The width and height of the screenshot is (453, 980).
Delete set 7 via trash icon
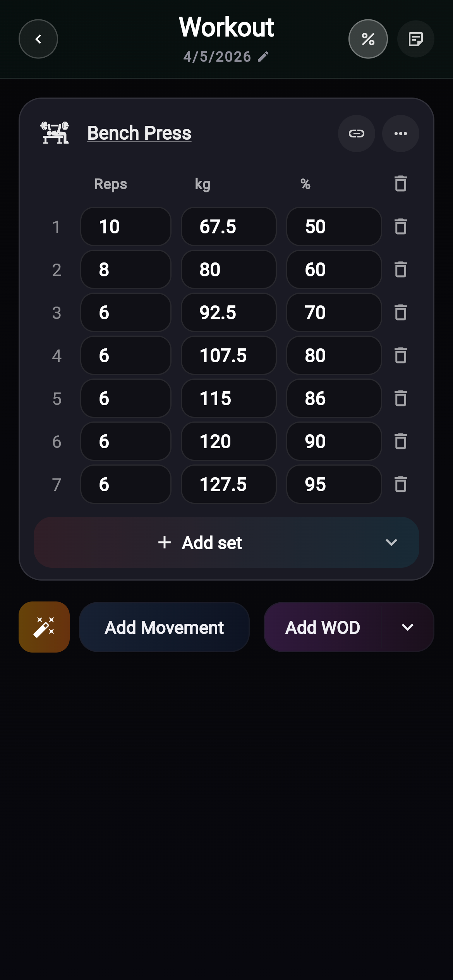pyautogui.click(x=400, y=485)
